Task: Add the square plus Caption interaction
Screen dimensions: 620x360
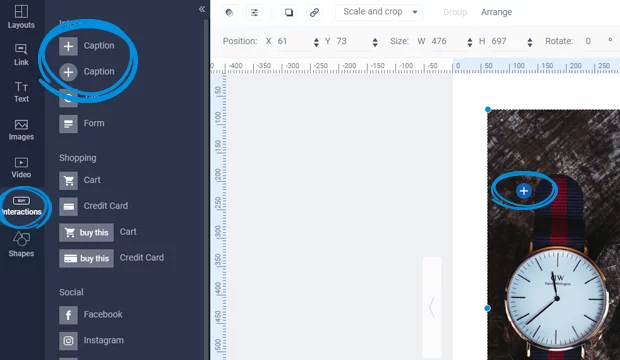Action: point(87,46)
